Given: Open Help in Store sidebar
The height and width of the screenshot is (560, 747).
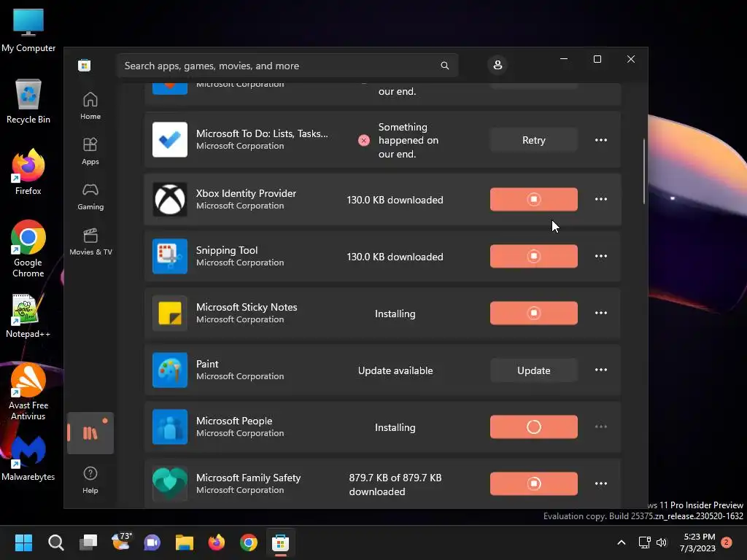Looking at the screenshot, I should point(90,480).
